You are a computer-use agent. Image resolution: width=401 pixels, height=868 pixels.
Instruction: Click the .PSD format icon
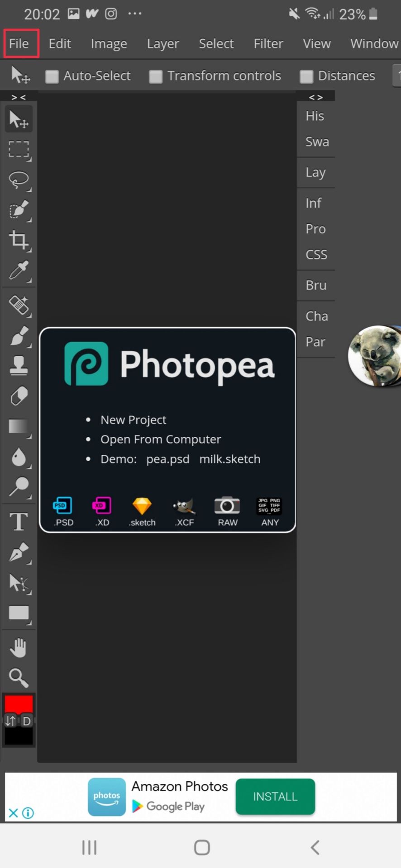[63, 511]
